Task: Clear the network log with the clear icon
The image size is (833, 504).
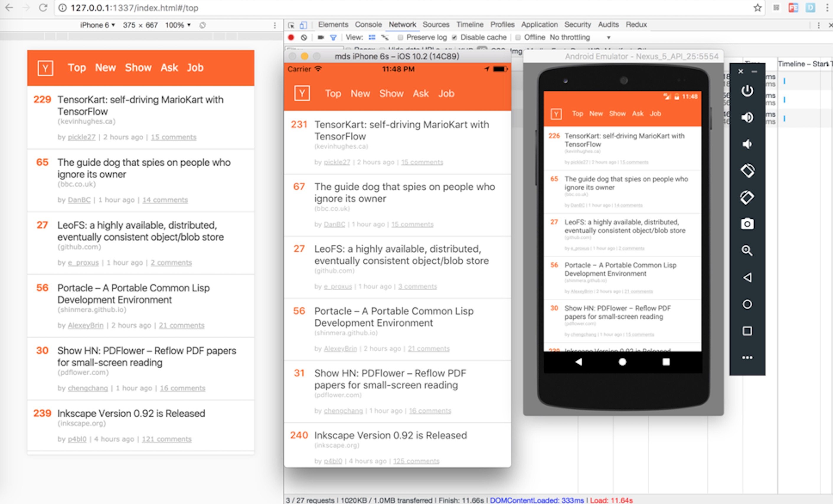Action: (x=304, y=37)
